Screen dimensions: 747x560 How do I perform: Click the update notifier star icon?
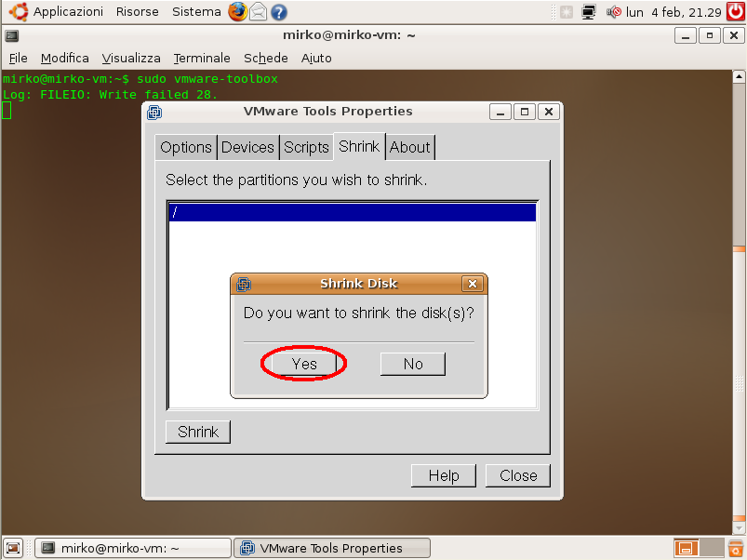566,12
